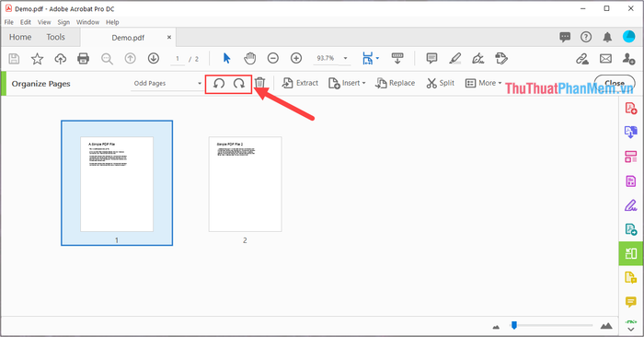Choose the Selection arrow tool
Image resolution: width=644 pixels, height=337 pixels.
(x=226, y=58)
